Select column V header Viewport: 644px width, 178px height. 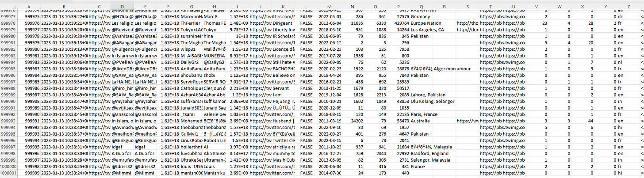click(x=537, y=6)
